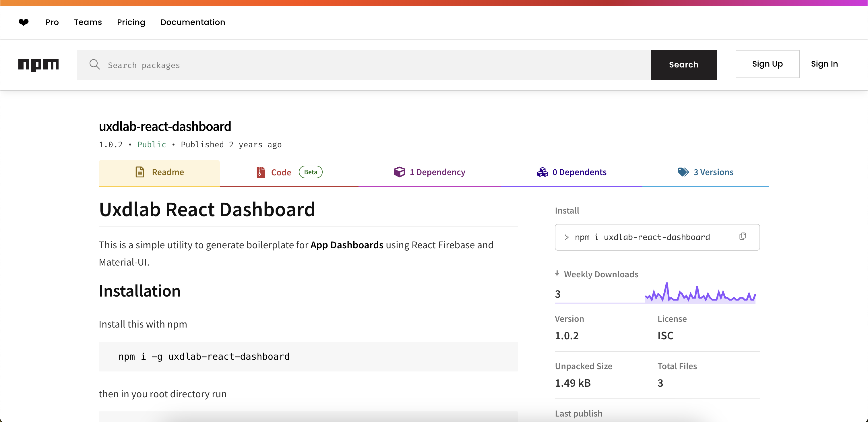Click the Dependents cubes icon
The image size is (868, 422).
click(x=542, y=172)
